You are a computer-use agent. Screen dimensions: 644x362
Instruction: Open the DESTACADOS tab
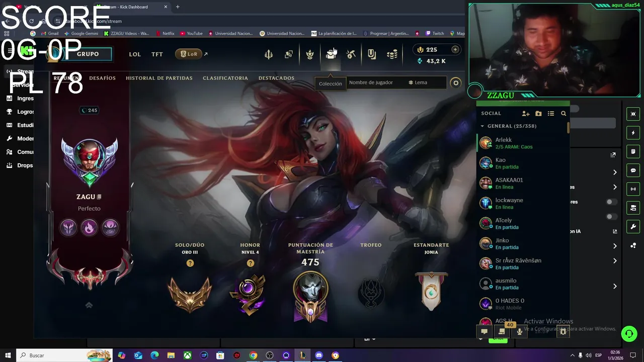click(276, 78)
